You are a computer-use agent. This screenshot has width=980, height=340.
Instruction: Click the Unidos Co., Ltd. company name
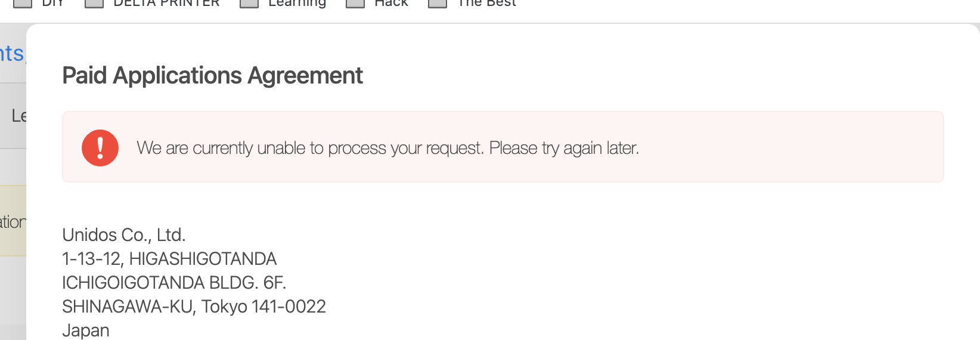pyautogui.click(x=124, y=235)
